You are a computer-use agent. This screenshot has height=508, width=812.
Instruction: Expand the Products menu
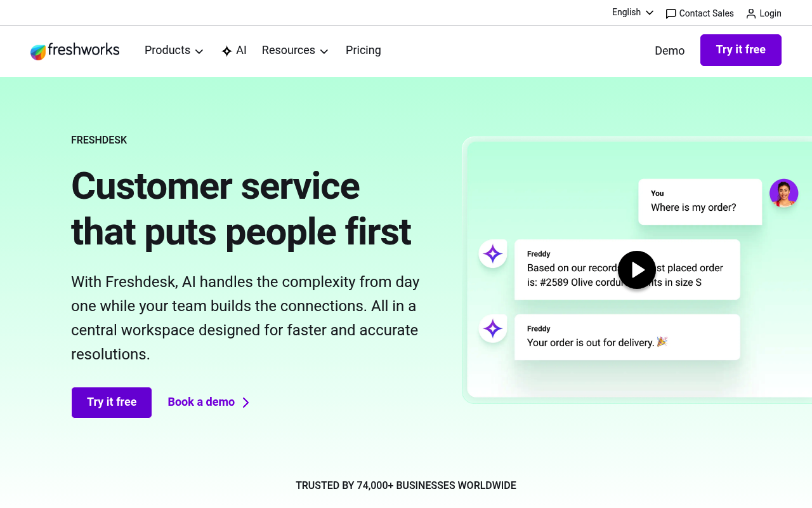tap(173, 50)
